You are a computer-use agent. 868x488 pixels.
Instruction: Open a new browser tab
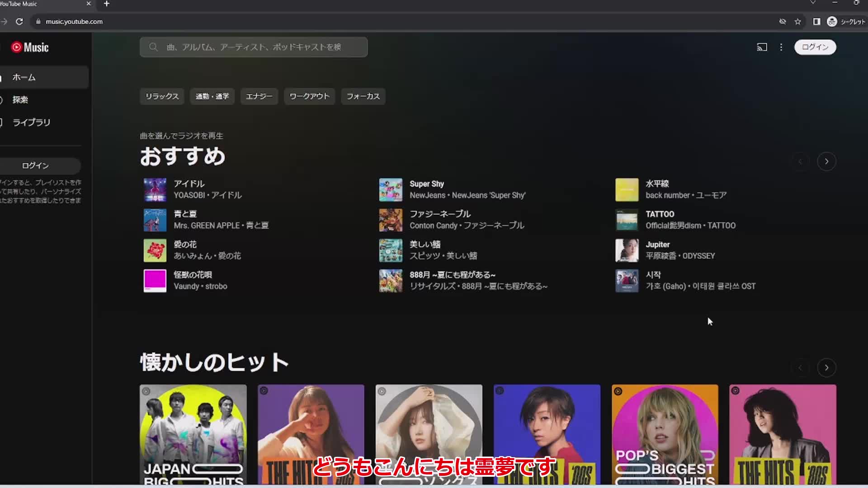tap(107, 4)
